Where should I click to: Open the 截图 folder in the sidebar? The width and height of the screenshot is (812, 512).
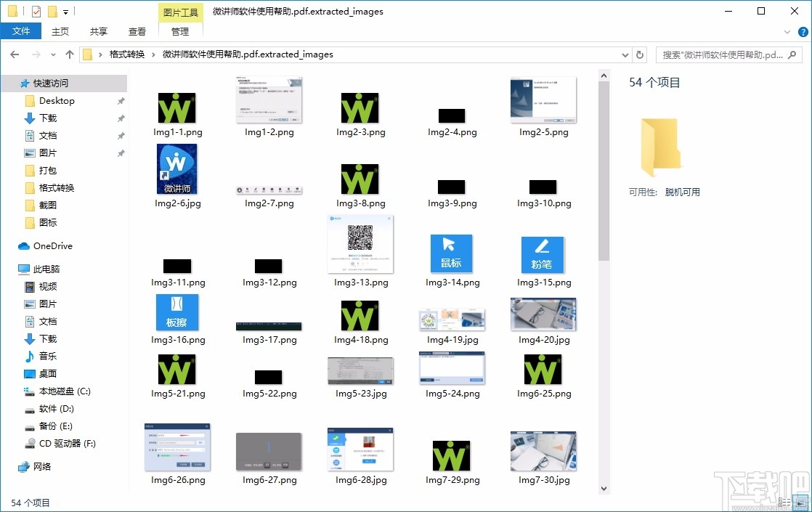[48, 205]
